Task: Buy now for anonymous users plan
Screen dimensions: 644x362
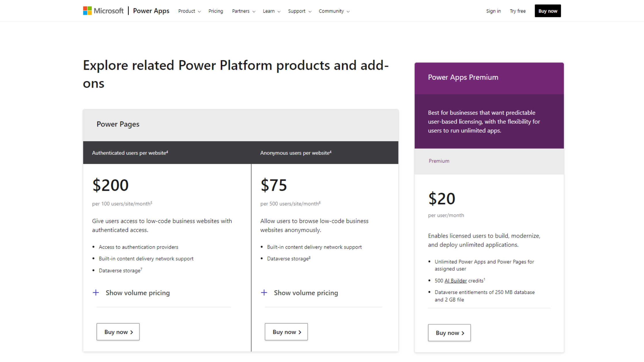Action: click(x=286, y=332)
